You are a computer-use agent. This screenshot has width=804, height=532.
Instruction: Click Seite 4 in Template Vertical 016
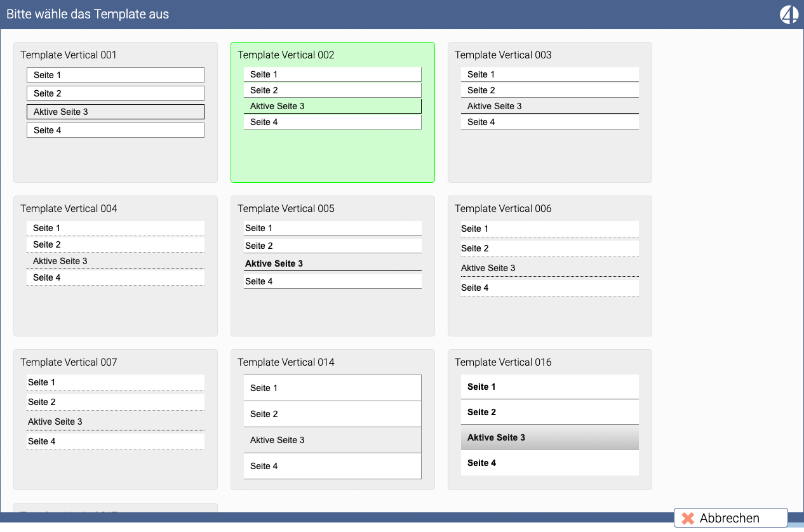pyautogui.click(x=550, y=463)
